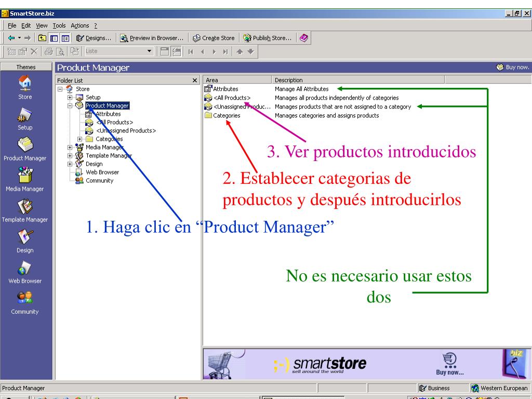This screenshot has height=399, width=532.
Task: Click the New item toolbar icon
Action: pos(11,51)
